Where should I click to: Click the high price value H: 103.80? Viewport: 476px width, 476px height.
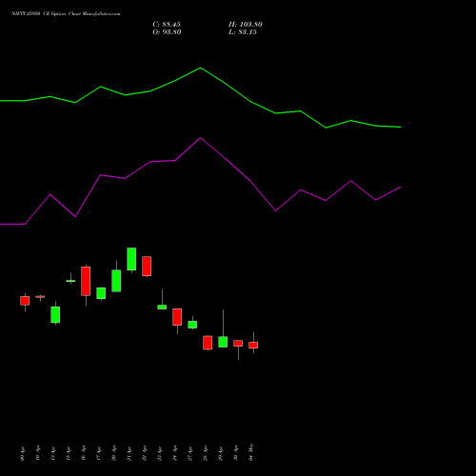(246, 25)
